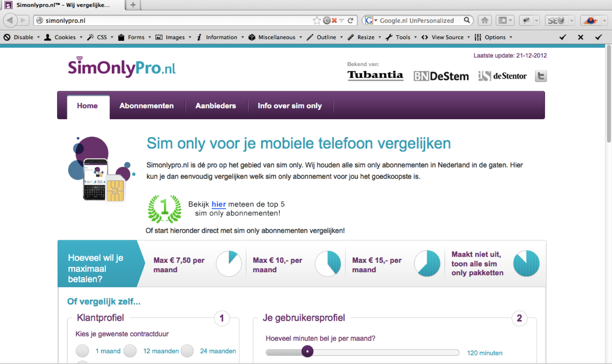612x364 pixels.
Task: Choose the 24 maanden contract duration
Action: 187,351
